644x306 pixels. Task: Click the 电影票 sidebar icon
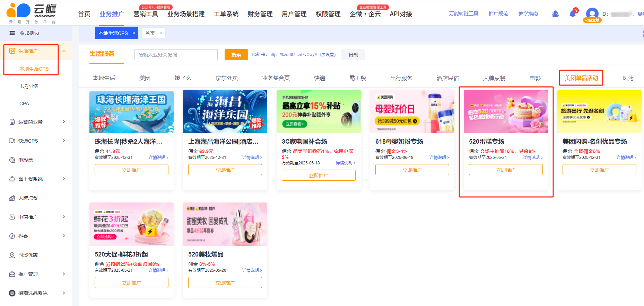tap(12, 160)
